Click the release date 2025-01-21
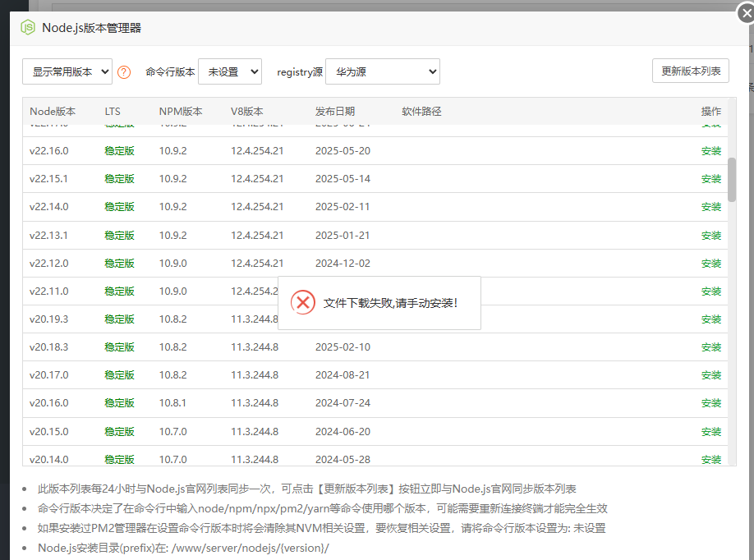 343,236
